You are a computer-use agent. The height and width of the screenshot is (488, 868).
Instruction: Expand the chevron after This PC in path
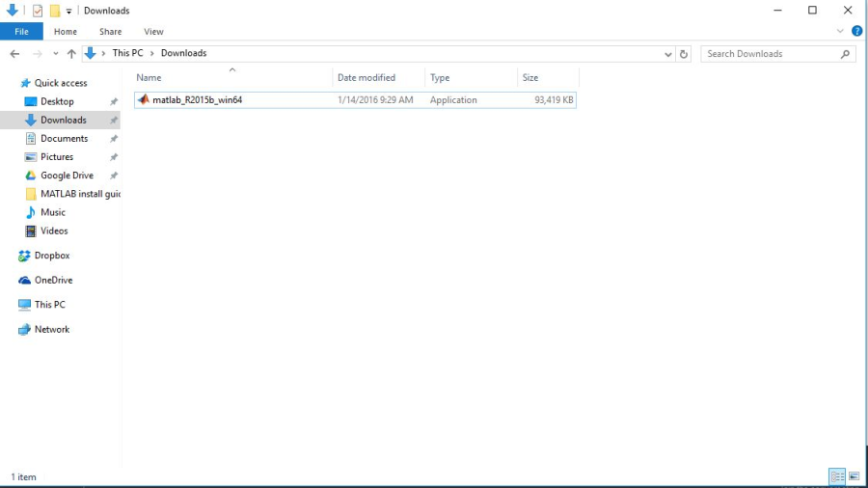(x=151, y=53)
